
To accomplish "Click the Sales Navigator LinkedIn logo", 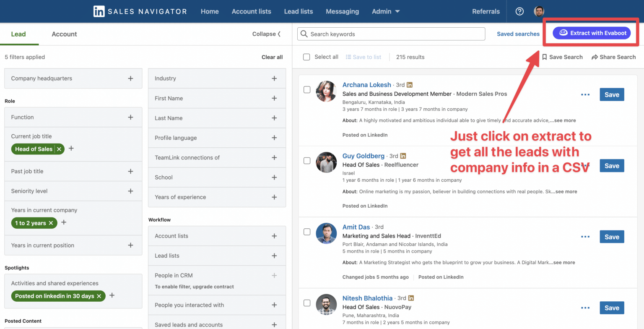I will click(x=99, y=11).
